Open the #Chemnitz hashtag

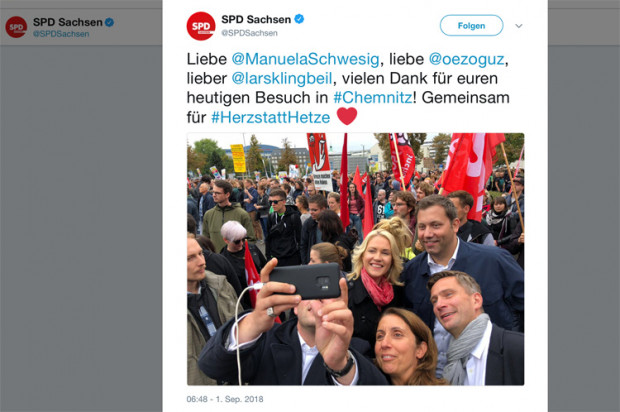click(372, 97)
